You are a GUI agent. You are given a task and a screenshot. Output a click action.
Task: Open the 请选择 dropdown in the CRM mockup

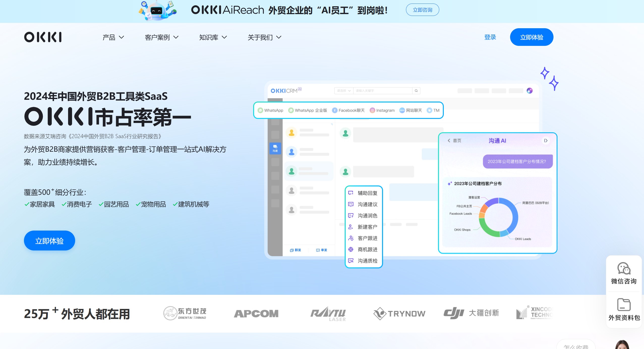[343, 91]
